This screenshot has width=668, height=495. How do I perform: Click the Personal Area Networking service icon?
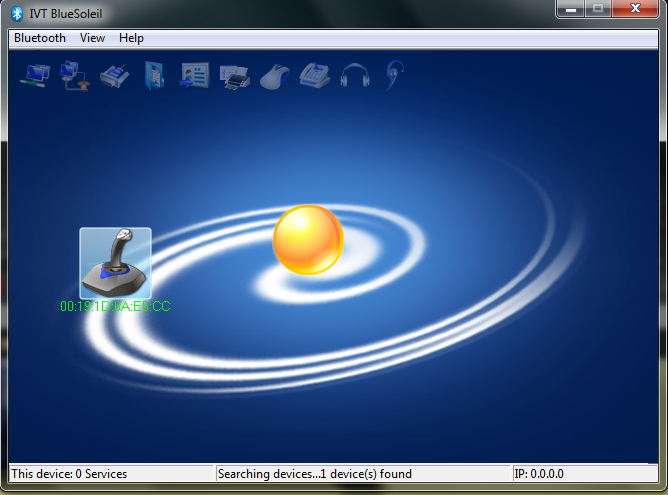(x=35, y=76)
